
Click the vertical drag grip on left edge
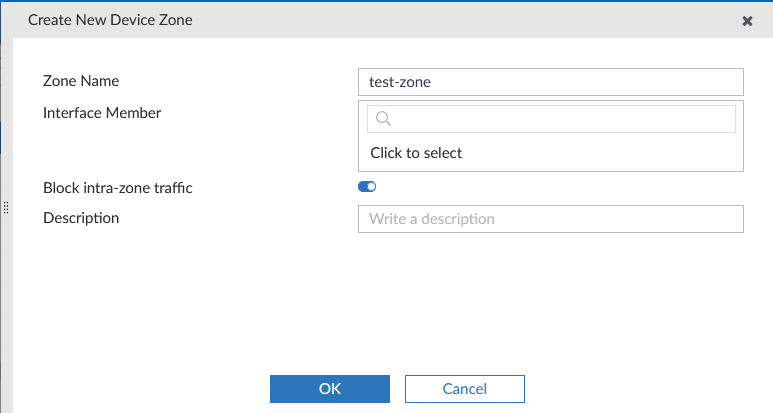(x=5, y=208)
